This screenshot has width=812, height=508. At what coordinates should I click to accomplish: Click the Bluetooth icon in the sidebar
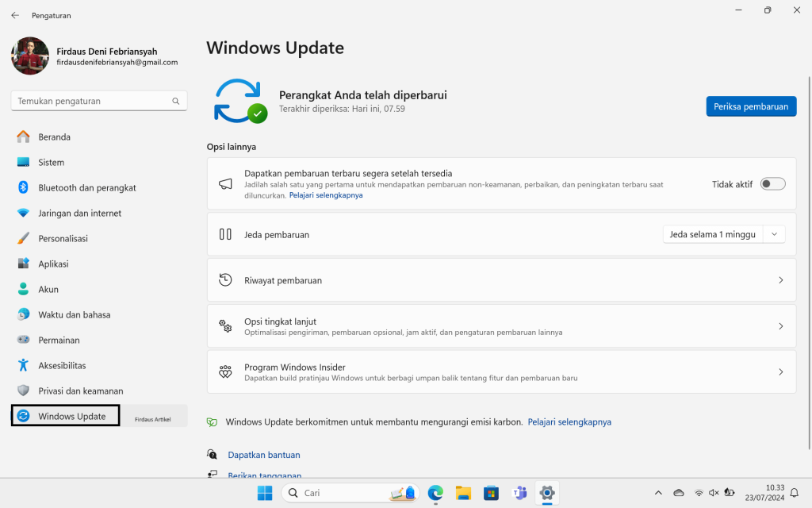(23, 187)
